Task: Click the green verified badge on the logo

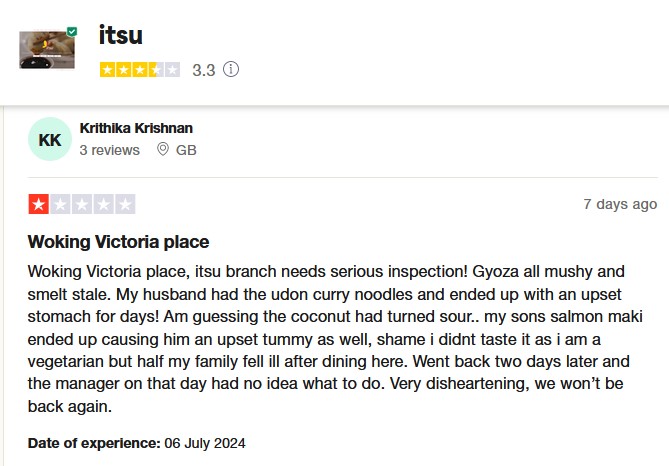Action: (72, 32)
